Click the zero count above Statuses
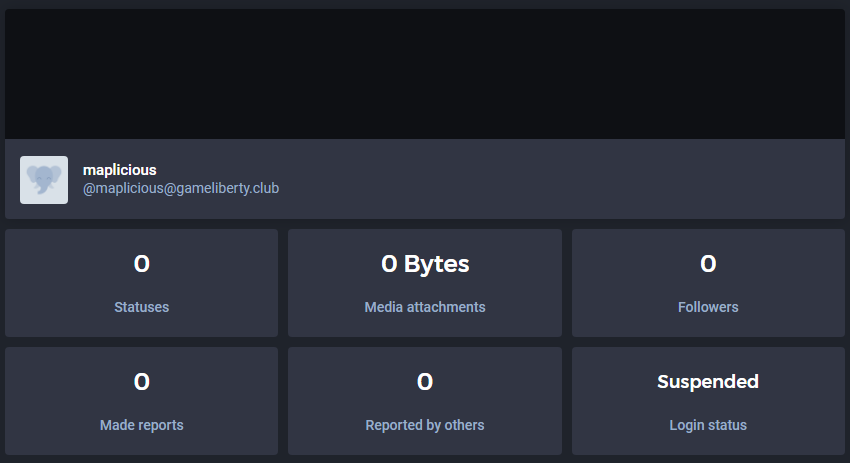The image size is (850, 463). click(141, 264)
